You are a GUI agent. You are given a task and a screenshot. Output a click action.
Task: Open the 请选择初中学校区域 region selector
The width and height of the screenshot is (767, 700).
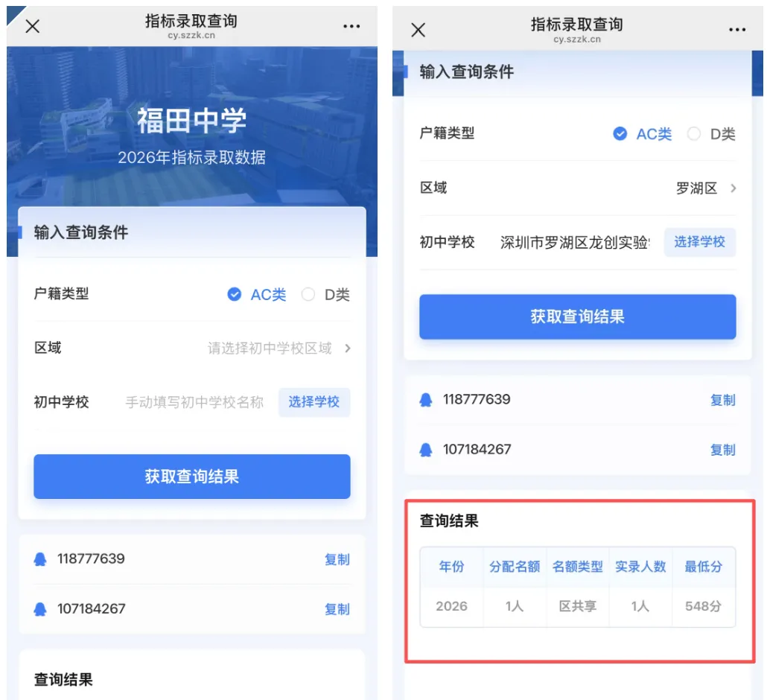point(192,349)
